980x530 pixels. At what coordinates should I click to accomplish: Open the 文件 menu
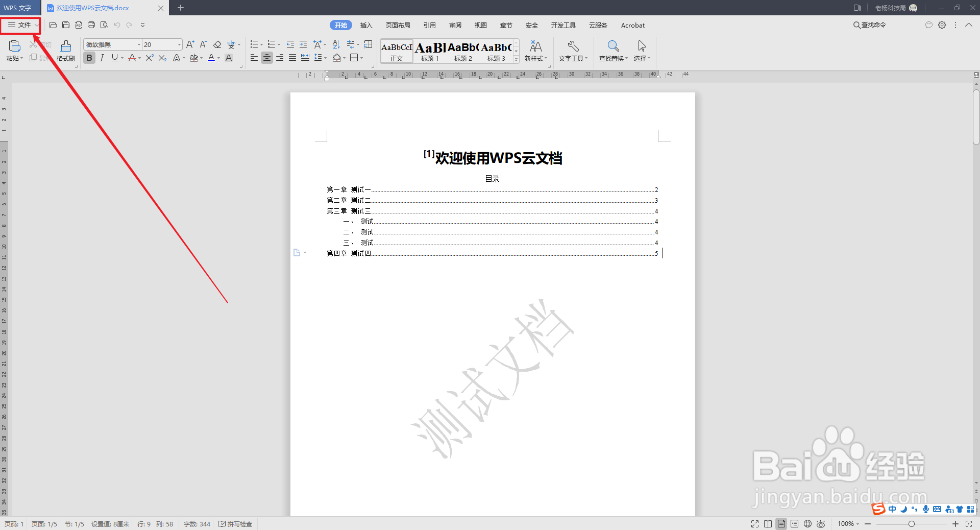(x=20, y=25)
